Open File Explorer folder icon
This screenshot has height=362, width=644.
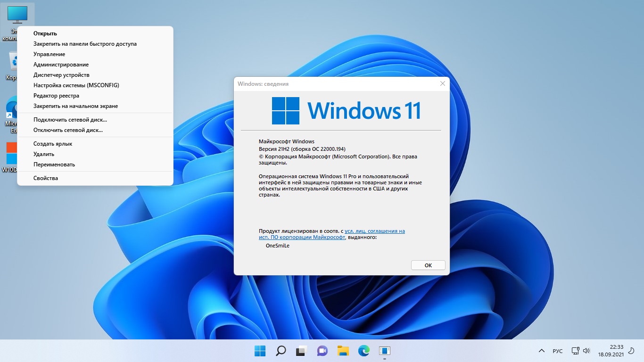[x=343, y=351]
